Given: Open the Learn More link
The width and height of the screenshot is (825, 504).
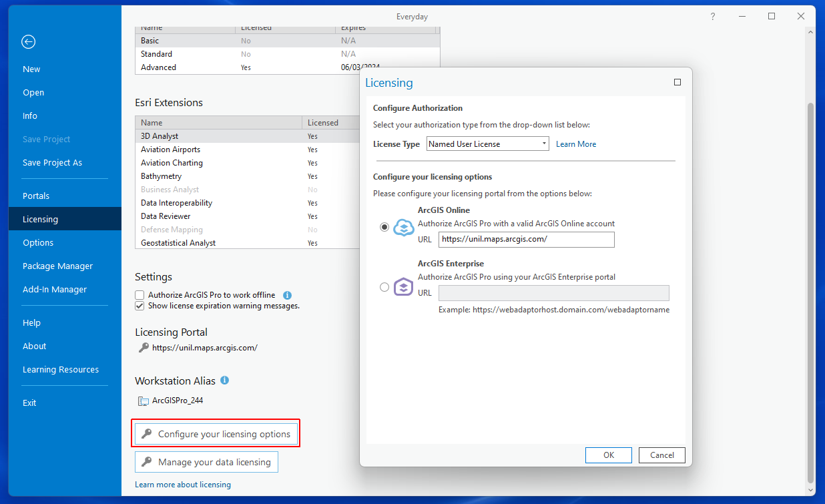Looking at the screenshot, I should pyautogui.click(x=576, y=144).
